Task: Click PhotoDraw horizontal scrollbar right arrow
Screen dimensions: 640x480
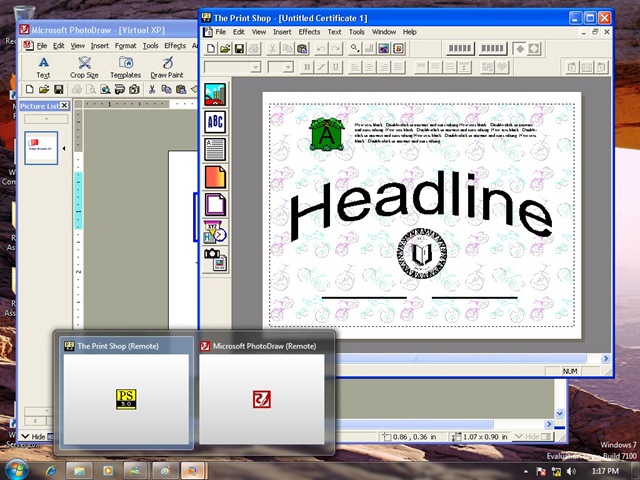Action: tap(549, 424)
